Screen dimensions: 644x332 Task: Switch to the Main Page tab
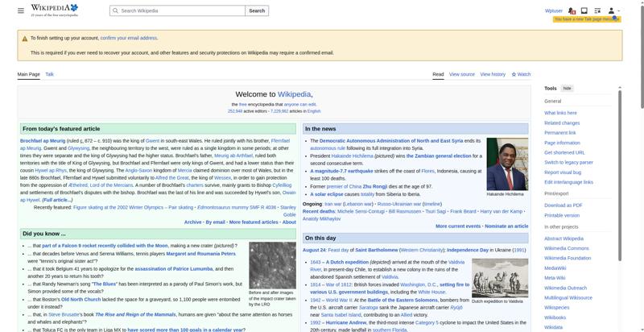point(28,74)
